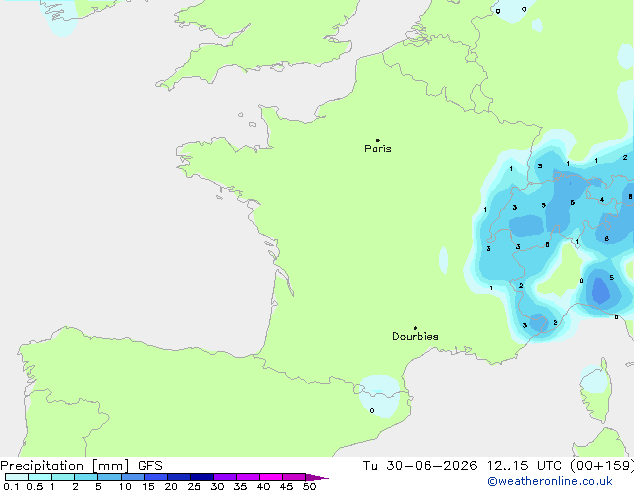
Task: Click the '25' legend scale label
Action: coord(194,486)
